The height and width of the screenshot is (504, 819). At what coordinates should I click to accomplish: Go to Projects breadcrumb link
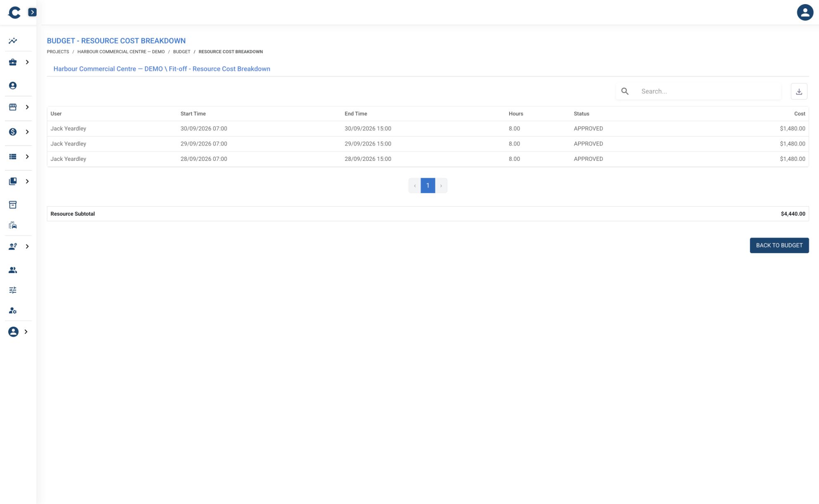pyautogui.click(x=58, y=52)
